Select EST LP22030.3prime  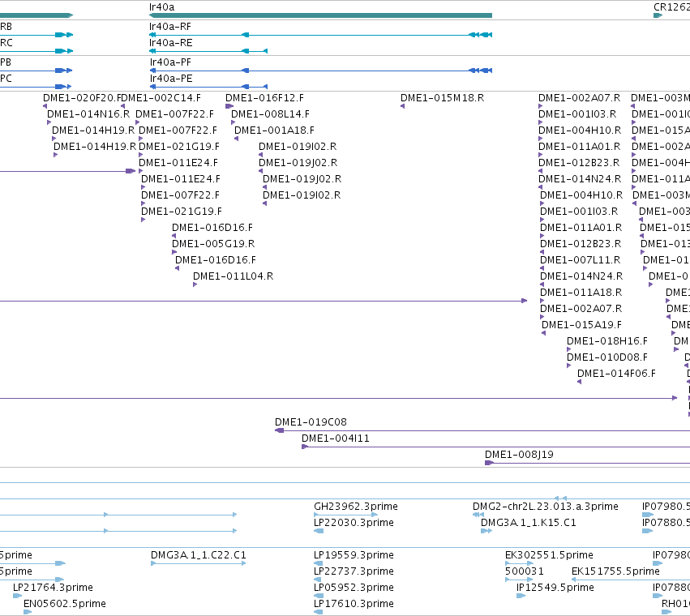(x=354, y=523)
